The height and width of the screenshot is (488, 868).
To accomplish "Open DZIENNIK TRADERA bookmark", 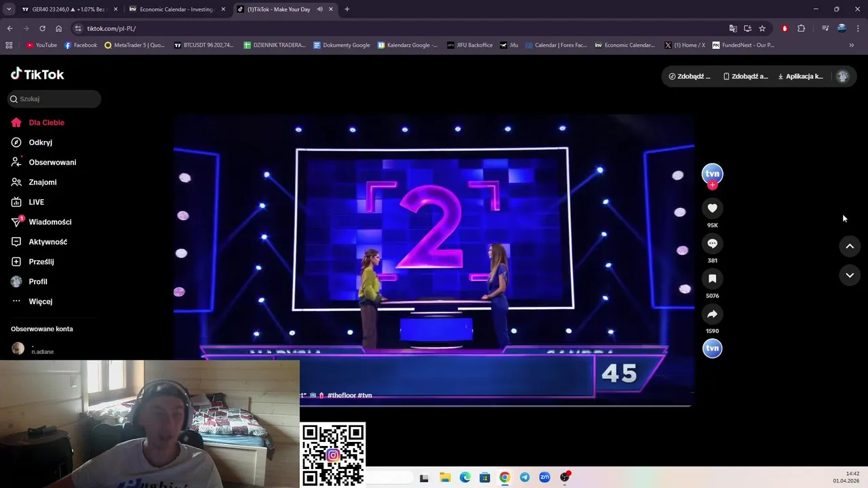I will [x=275, y=45].
